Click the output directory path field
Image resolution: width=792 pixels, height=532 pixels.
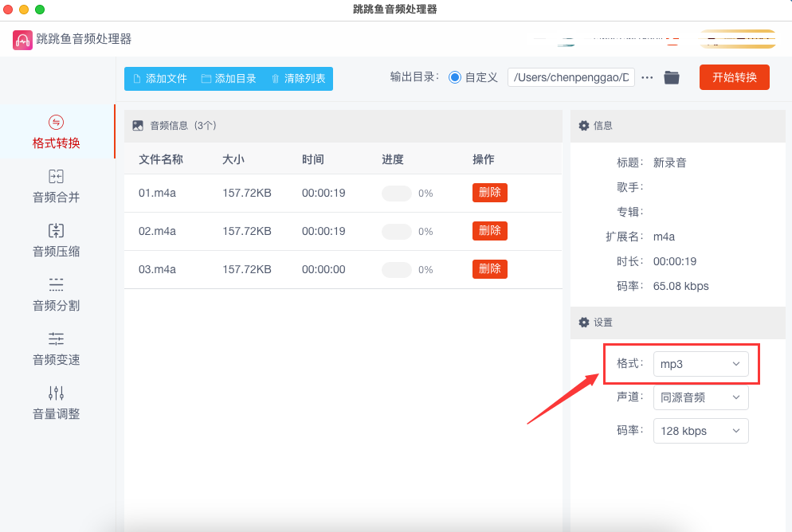570,77
